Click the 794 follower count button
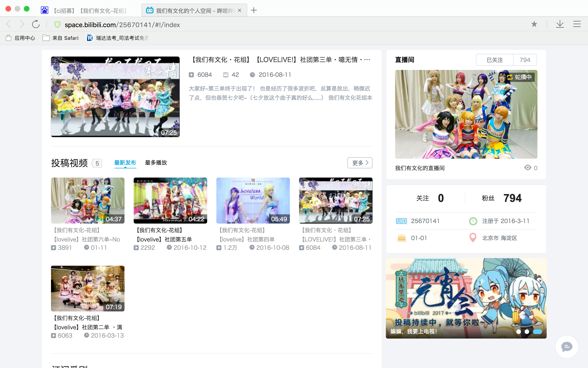Screen dimensions: 588x368 point(525,60)
